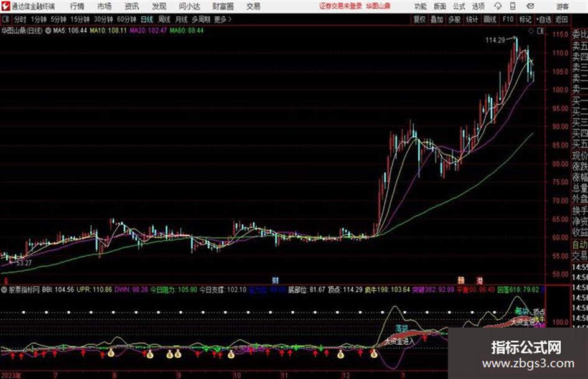Click the 港 marker below the chart
This screenshot has width=588, height=379.
pyautogui.click(x=480, y=280)
